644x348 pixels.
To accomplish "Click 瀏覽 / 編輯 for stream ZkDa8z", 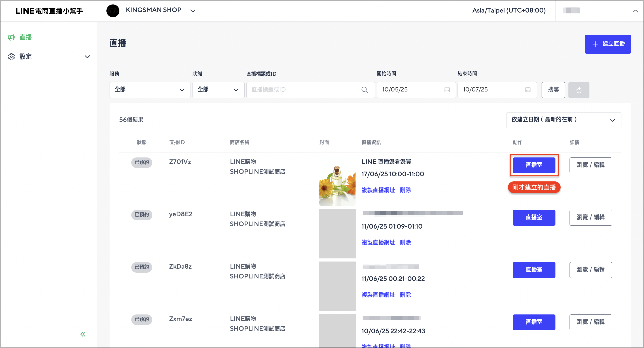I will click(591, 270).
